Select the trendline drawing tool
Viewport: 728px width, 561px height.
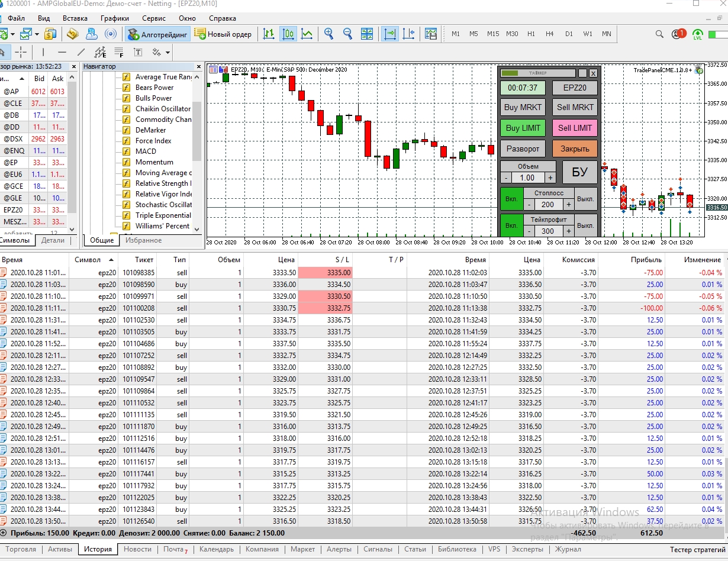coord(81,52)
